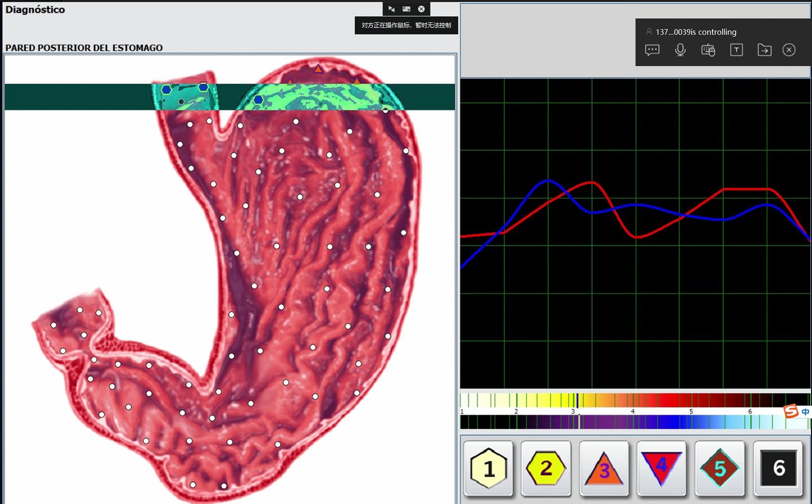The height and width of the screenshot is (504, 812).
Task: Click the orange triangle marker atop the stomach
Action: [318, 69]
